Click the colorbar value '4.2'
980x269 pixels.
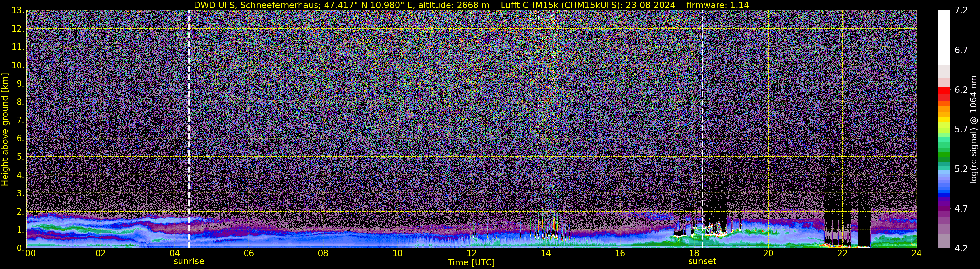click(x=961, y=248)
